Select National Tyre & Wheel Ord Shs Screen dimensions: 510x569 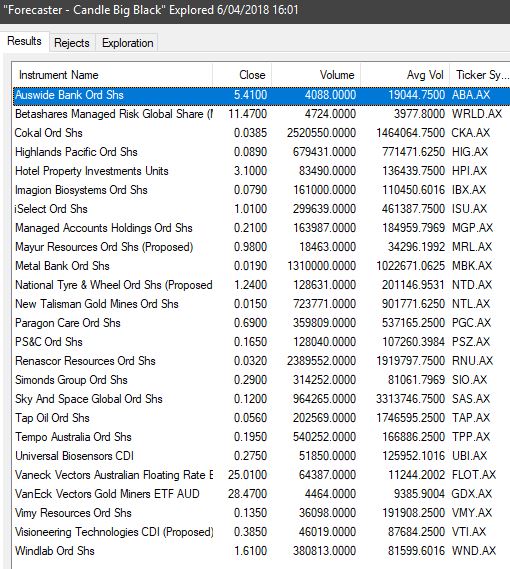(261, 285)
